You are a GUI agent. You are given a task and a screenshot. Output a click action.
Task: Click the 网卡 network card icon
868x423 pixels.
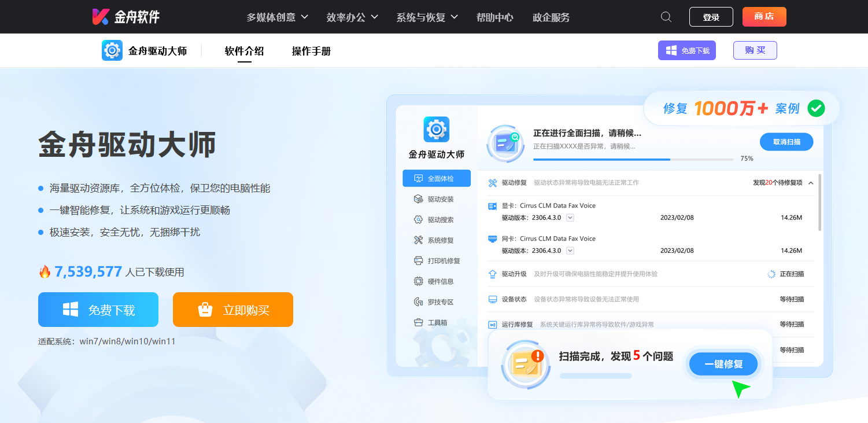point(493,238)
